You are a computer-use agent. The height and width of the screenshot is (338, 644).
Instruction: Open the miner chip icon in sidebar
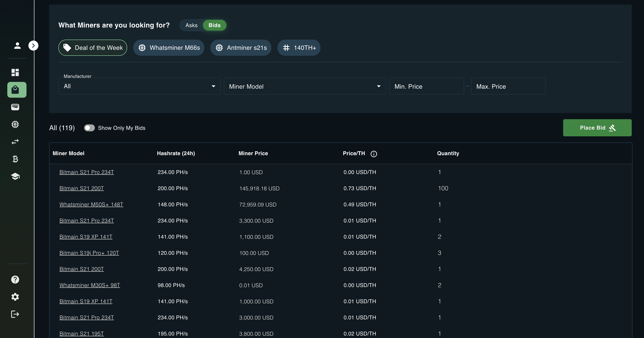tap(15, 124)
